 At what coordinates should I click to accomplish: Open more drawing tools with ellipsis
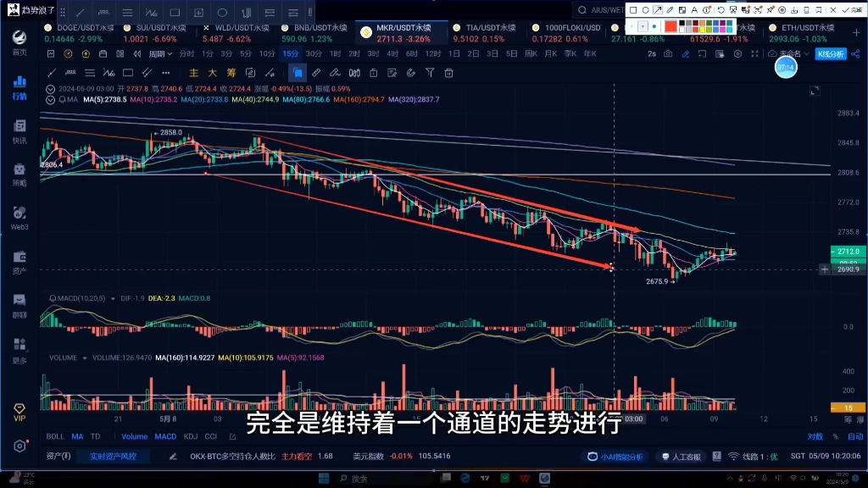tap(166, 73)
